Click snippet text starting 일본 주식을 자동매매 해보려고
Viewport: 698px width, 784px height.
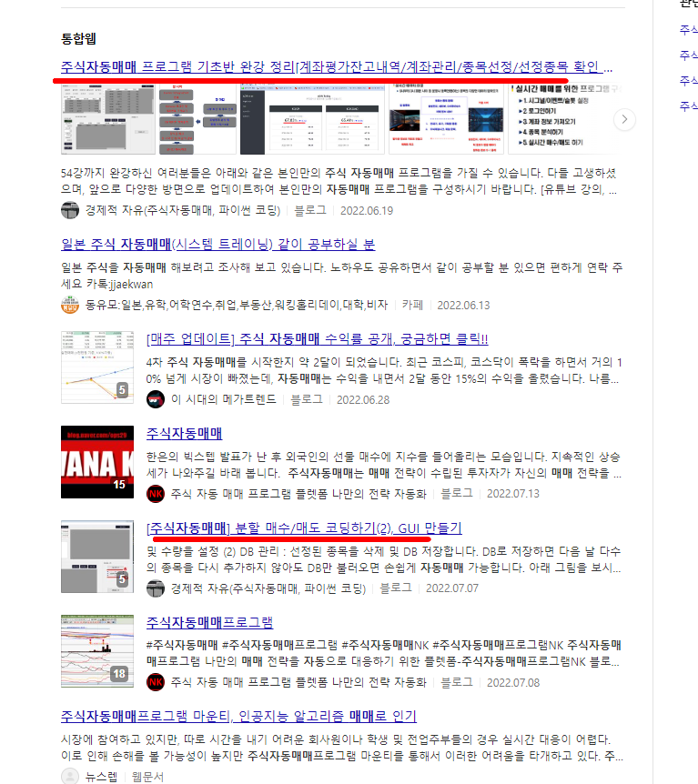click(x=342, y=276)
